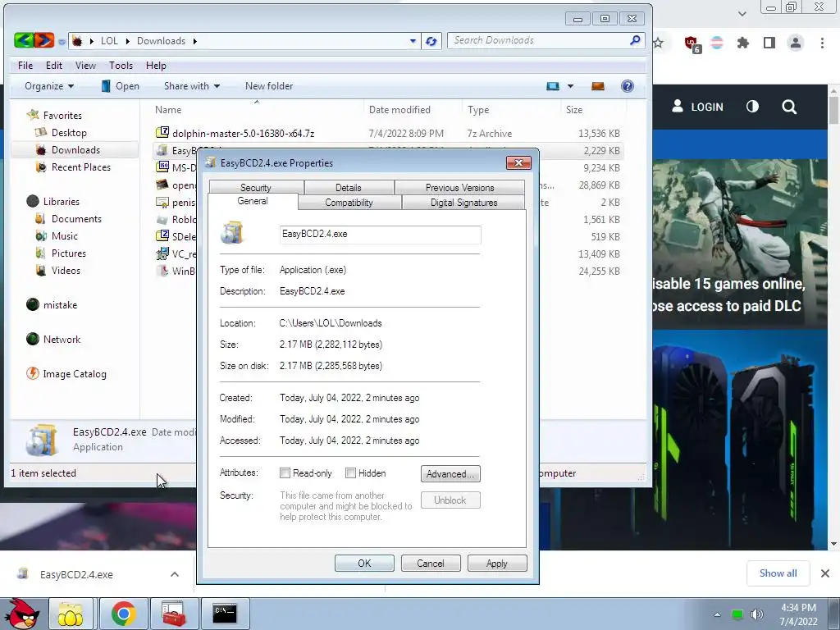Click the file name field EasyBCD2.4.exe

[x=381, y=234]
